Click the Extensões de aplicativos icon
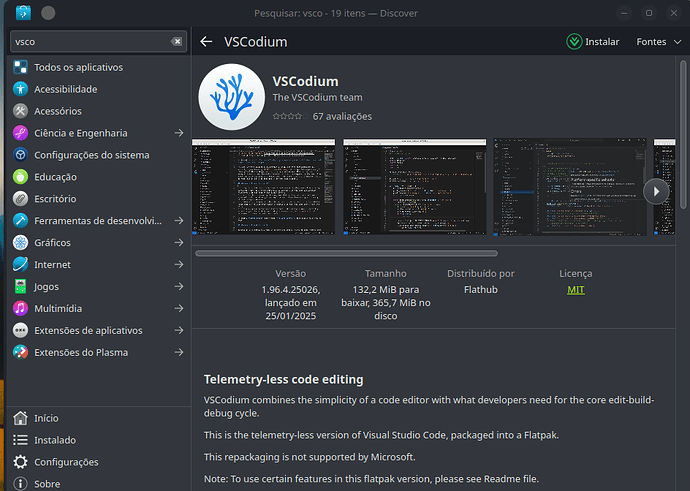 click(x=20, y=330)
